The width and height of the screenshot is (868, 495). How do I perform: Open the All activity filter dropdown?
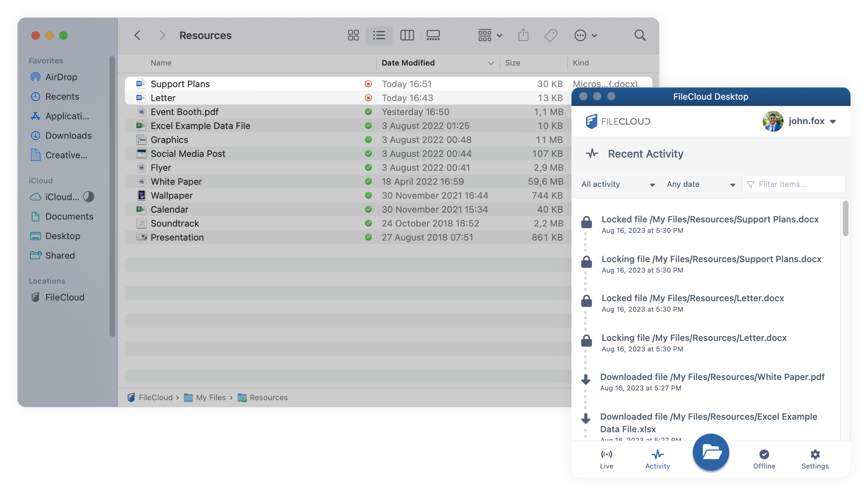pyautogui.click(x=618, y=184)
